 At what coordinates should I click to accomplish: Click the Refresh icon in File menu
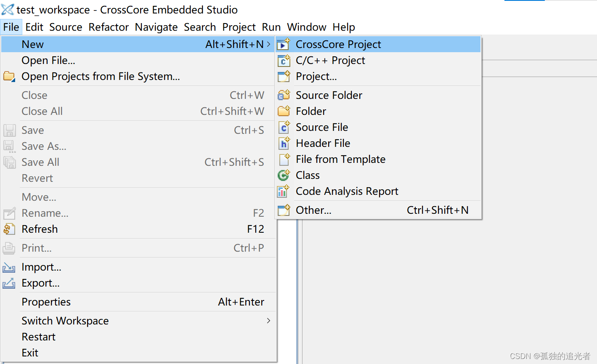[x=9, y=229]
